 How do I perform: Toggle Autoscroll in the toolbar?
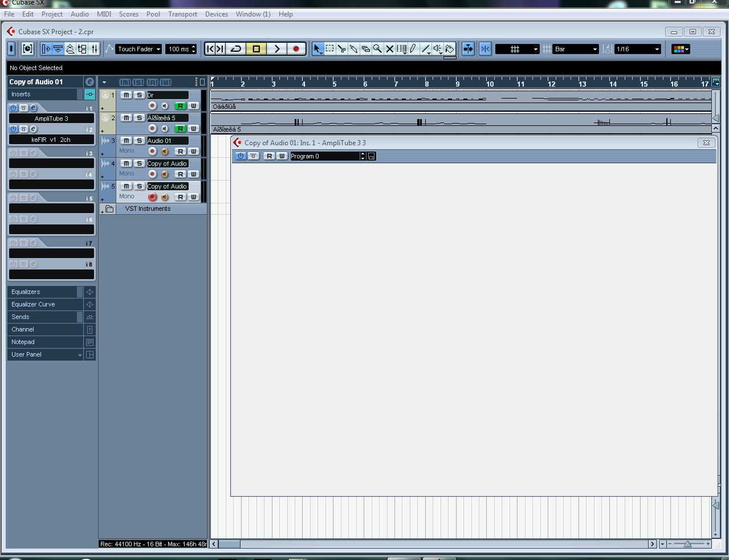468,49
